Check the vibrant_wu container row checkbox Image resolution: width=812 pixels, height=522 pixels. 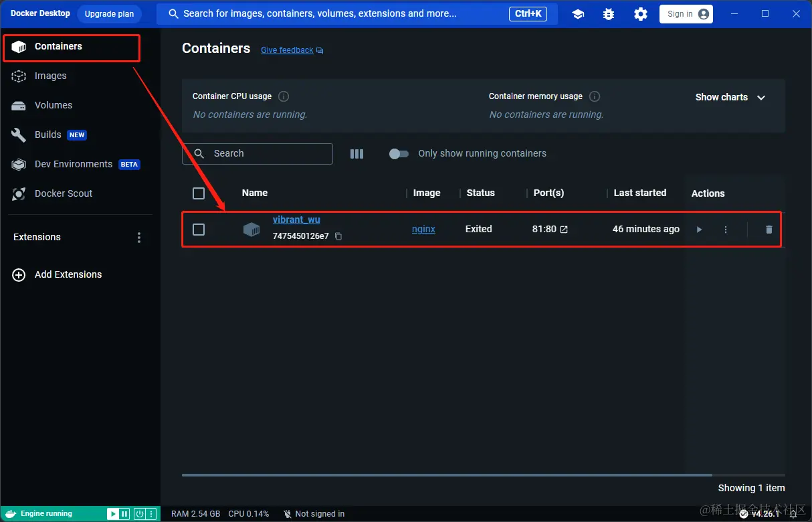tap(198, 229)
